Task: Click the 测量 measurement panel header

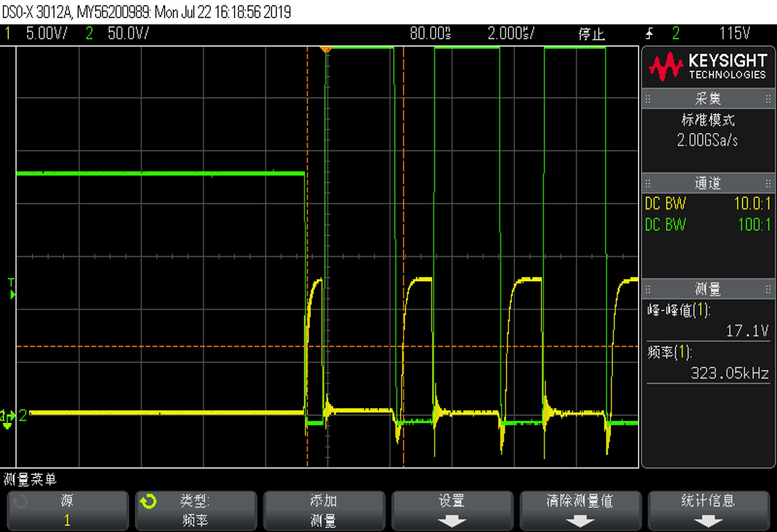Action: 708,289
